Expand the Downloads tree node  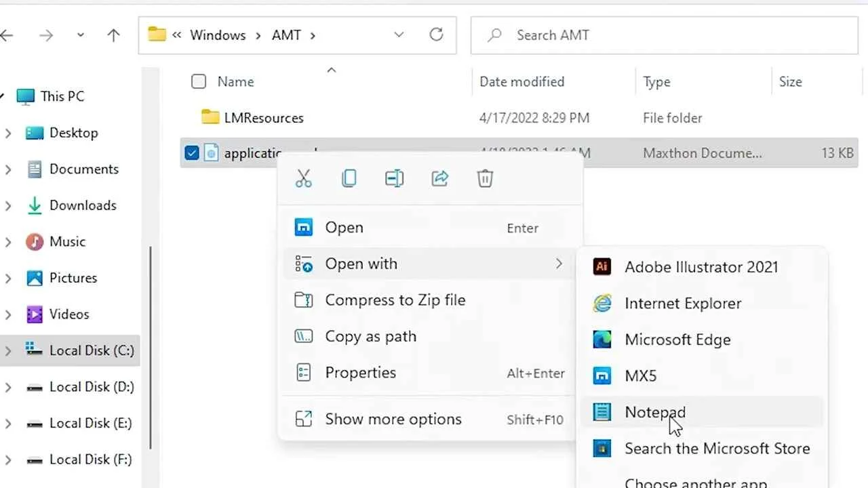click(x=8, y=206)
